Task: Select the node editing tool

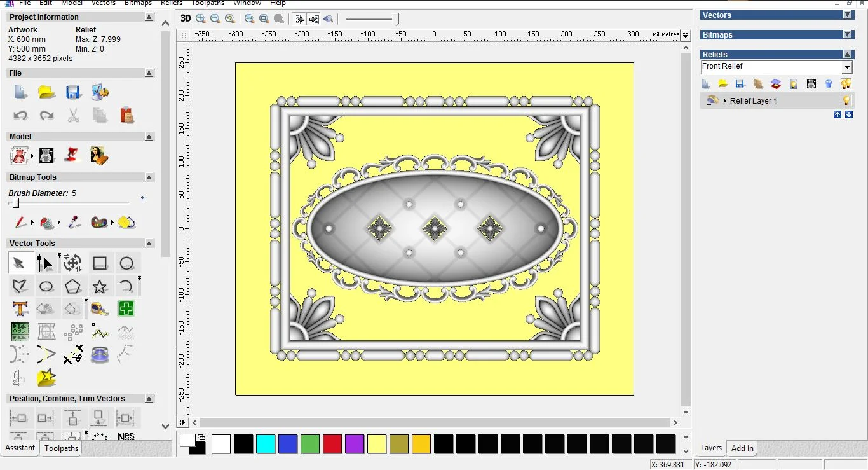Action: pyautogui.click(x=45, y=263)
